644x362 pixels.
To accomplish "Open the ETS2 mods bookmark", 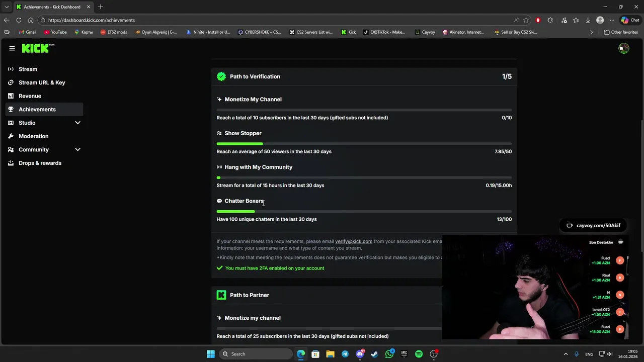I will [x=114, y=32].
